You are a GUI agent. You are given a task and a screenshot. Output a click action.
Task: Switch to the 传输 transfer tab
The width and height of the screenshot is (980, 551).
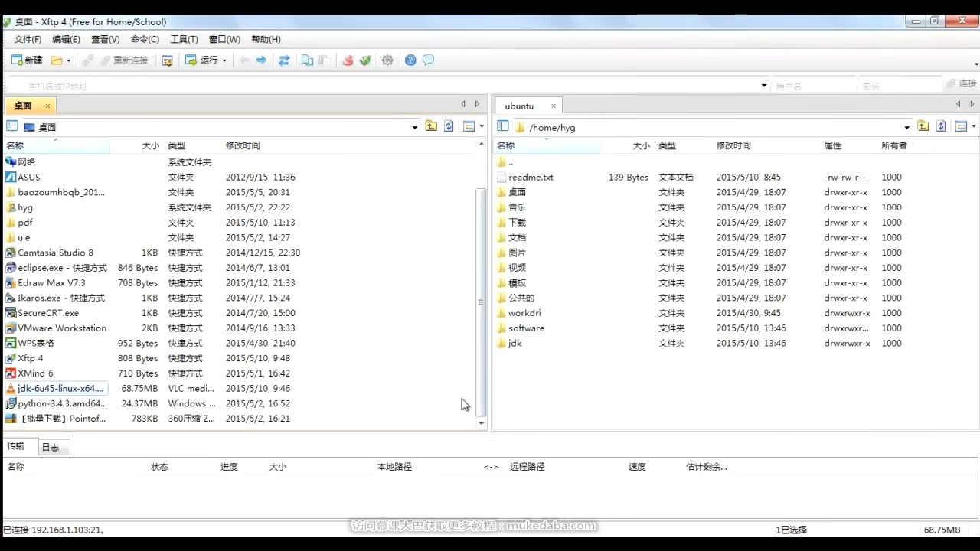16,446
